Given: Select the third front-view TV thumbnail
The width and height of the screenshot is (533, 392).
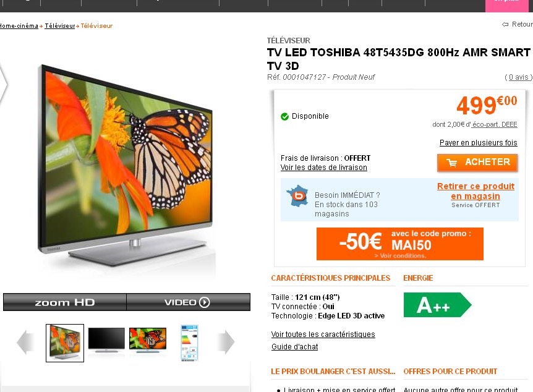Looking at the screenshot, I should coord(148,340).
